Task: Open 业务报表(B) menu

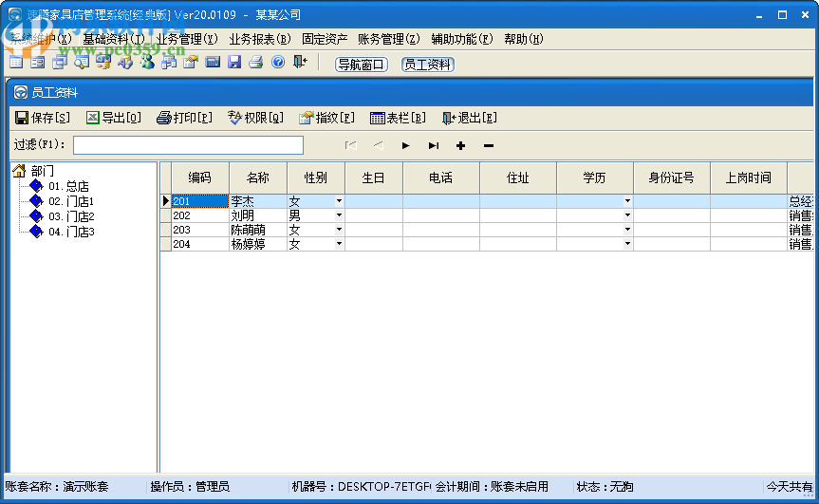Action: [260, 39]
